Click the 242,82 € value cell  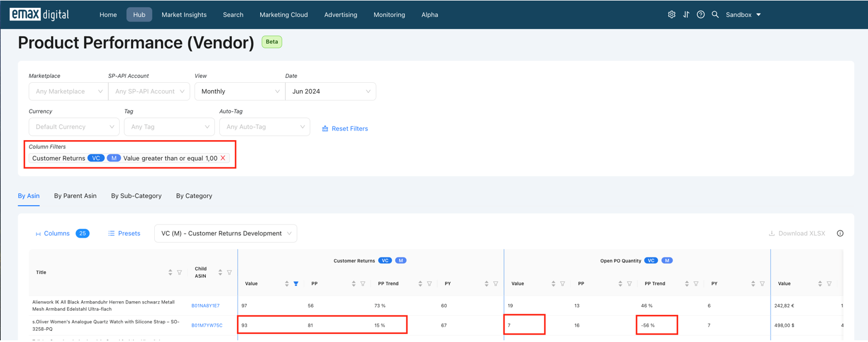(784, 306)
